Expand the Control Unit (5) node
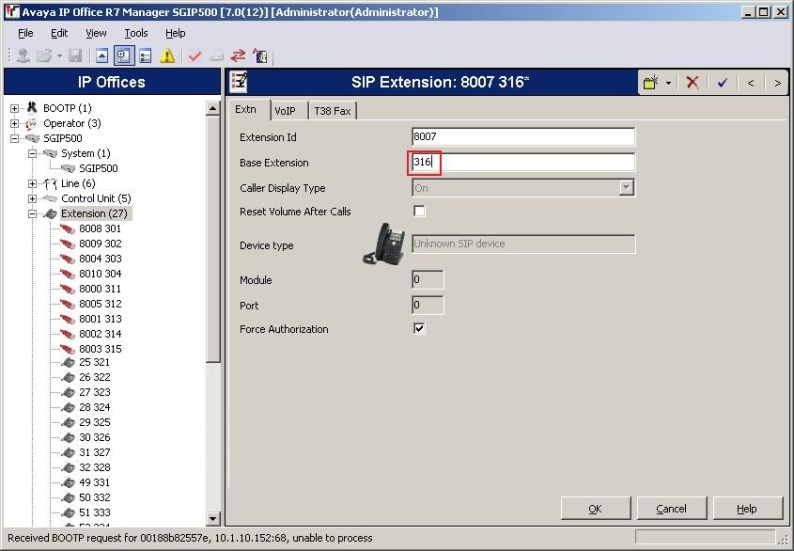This screenshot has height=551, width=794. tap(33, 199)
